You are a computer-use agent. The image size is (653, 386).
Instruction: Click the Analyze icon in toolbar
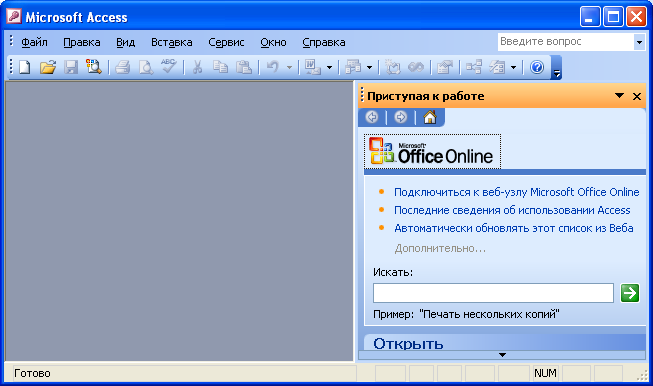pyautogui.click(x=353, y=67)
